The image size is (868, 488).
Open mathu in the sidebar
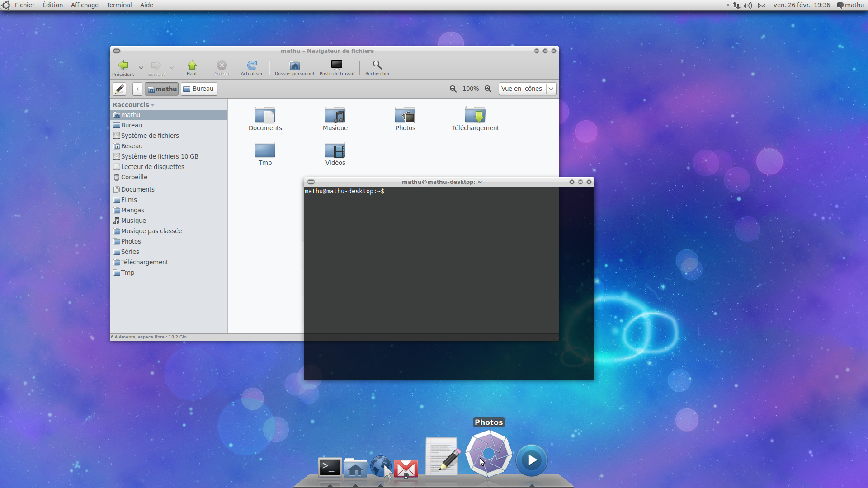169,115
